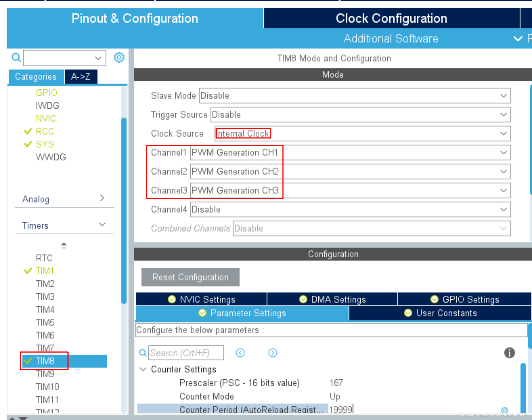Select TIM1 in the Timers list

tap(45, 271)
